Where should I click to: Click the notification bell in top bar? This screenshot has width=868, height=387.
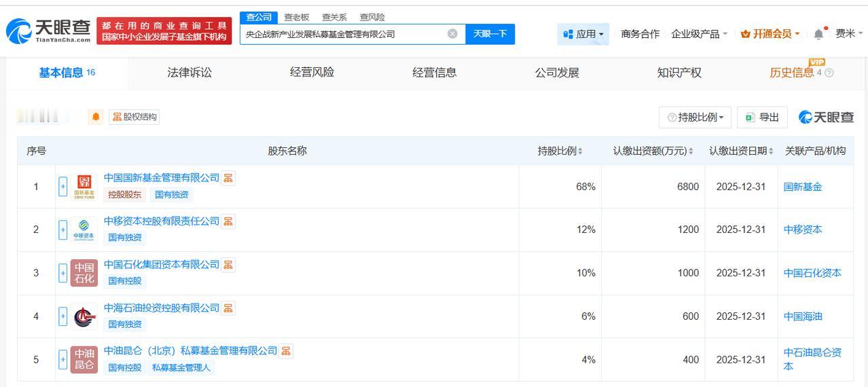point(818,34)
